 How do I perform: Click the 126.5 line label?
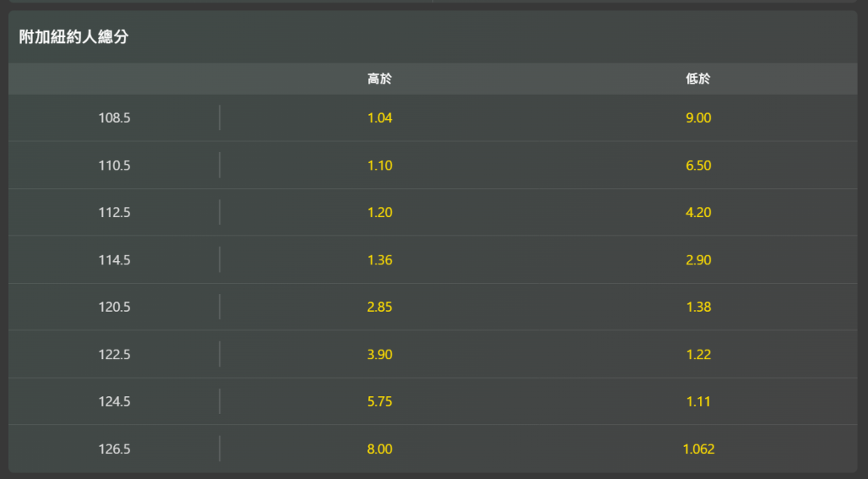click(114, 449)
